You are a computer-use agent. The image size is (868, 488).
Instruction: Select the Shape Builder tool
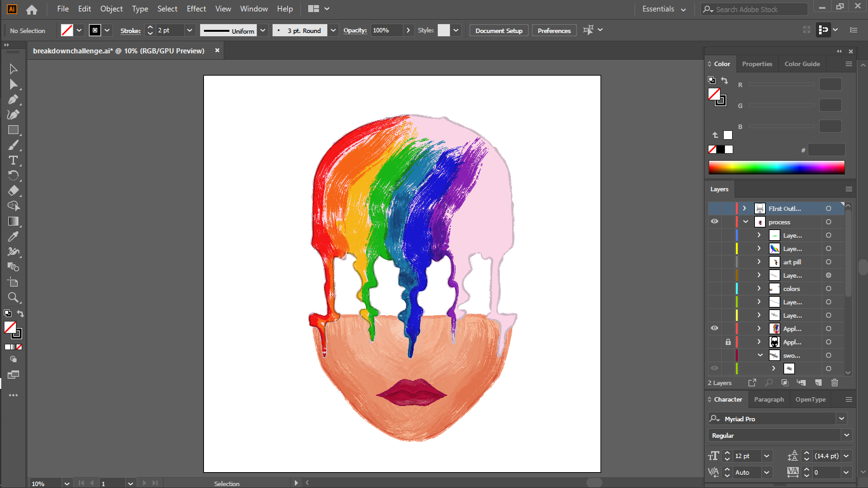click(x=13, y=206)
